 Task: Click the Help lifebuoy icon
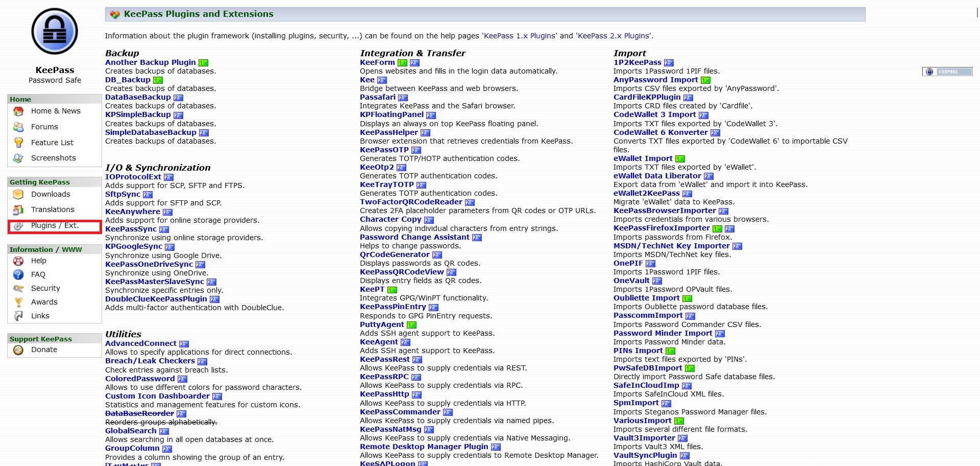point(18,261)
